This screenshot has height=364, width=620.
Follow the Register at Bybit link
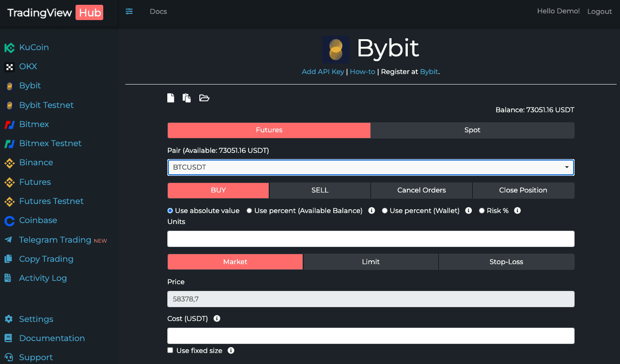coord(429,72)
